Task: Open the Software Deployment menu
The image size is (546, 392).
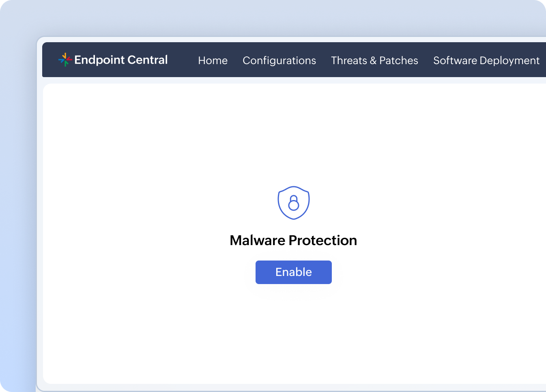Action: coord(486,60)
